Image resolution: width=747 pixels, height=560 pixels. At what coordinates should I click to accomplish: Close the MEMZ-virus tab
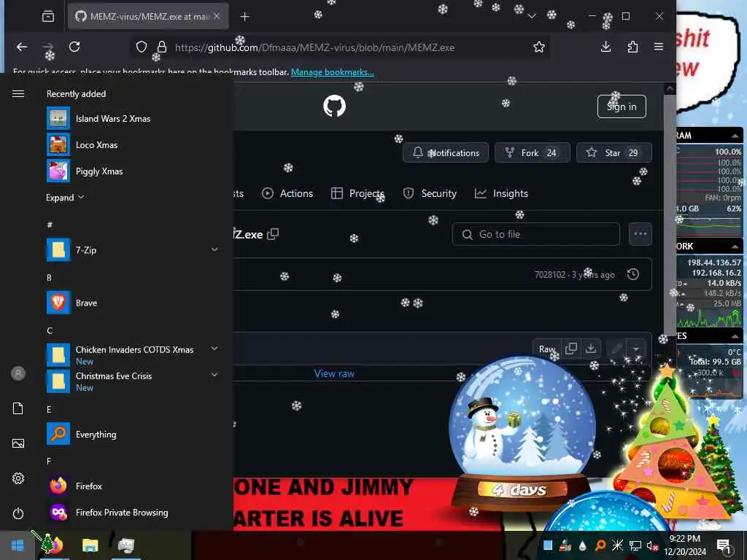217,16
